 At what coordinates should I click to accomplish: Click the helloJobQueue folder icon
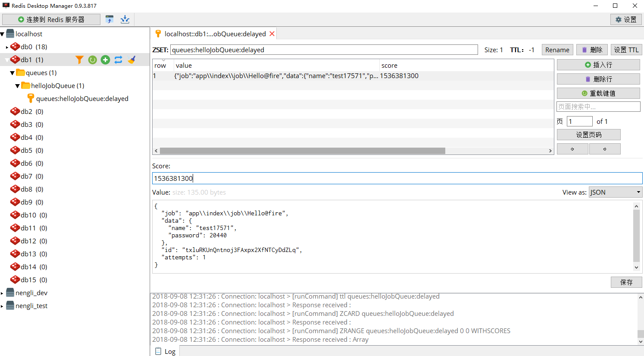[25, 85]
